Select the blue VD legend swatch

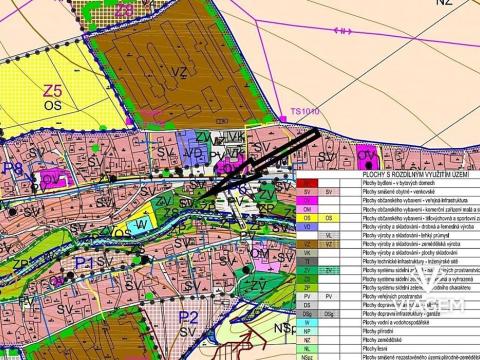(x=307, y=227)
